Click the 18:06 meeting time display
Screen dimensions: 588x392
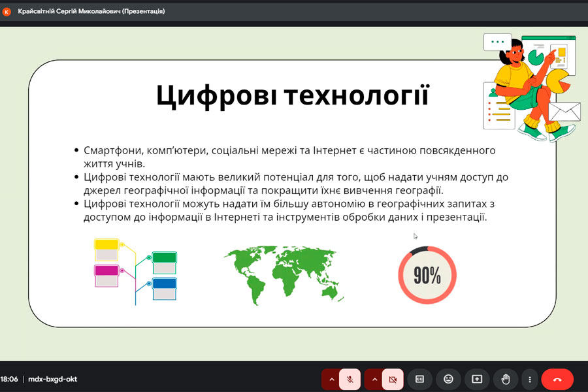(x=10, y=379)
